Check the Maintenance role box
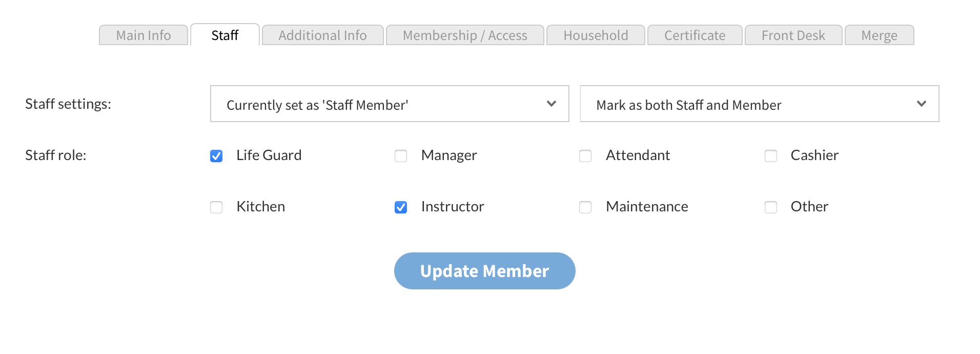 point(585,207)
